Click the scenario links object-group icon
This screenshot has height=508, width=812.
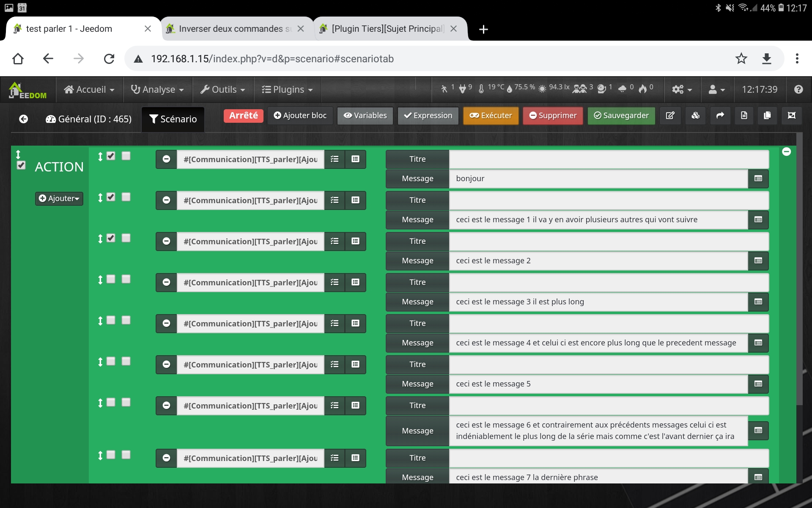(x=792, y=116)
